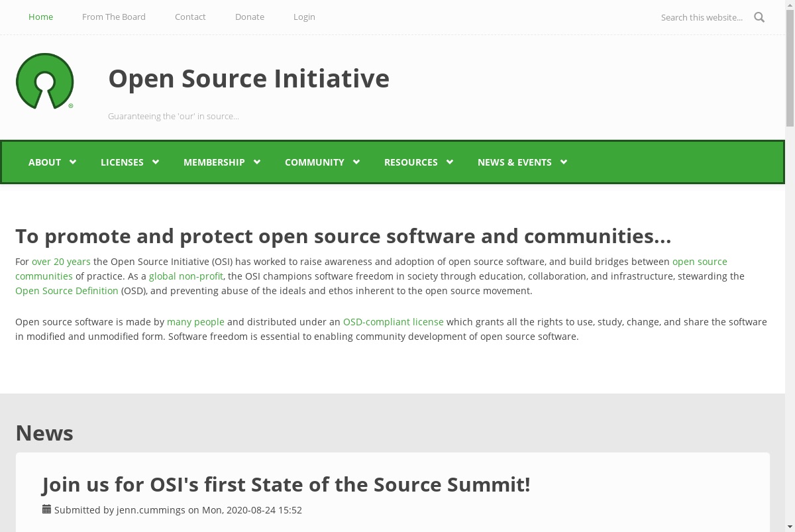Follow the 'over 20 years' link

tap(61, 262)
